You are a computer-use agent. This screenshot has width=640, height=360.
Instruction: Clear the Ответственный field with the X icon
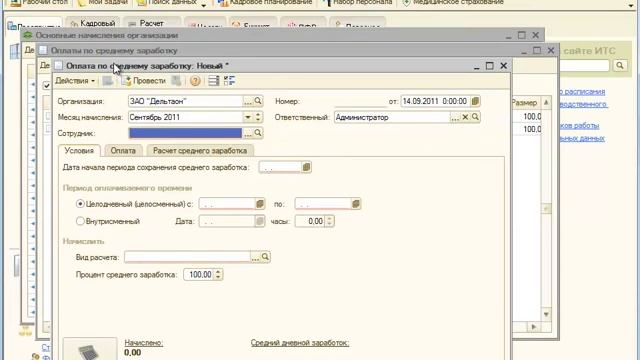pyautogui.click(x=465, y=118)
